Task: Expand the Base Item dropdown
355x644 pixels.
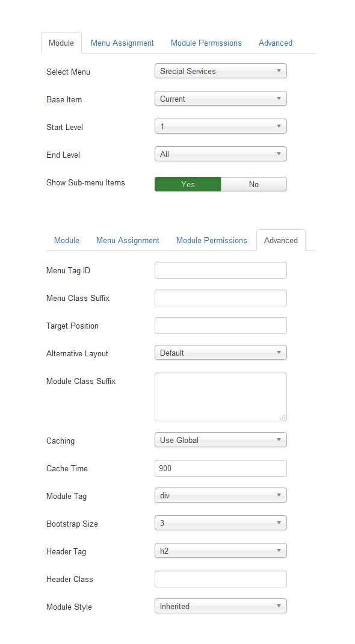Action: coord(220,99)
